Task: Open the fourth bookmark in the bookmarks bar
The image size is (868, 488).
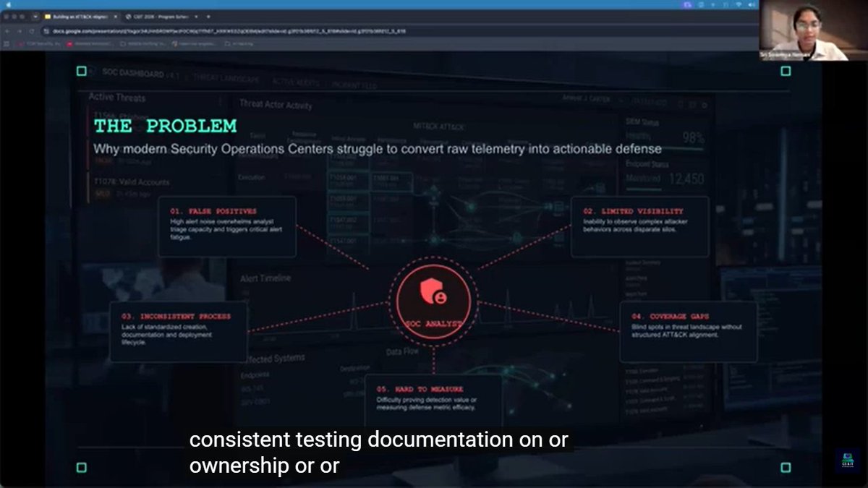Action: point(194,43)
